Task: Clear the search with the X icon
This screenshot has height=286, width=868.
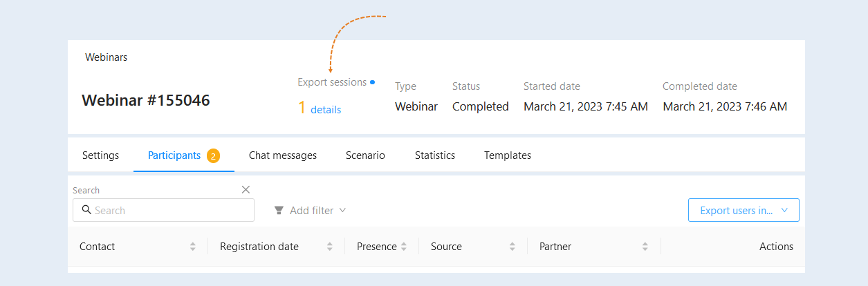Action: tap(246, 189)
